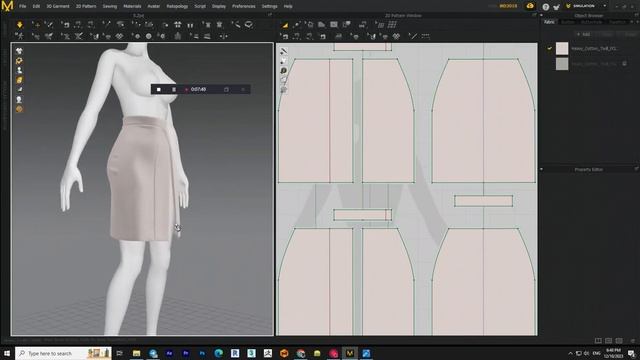This screenshot has height=360, width=640.
Task: Switch to the Button tab in Object Browser
Action: (568, 22)
